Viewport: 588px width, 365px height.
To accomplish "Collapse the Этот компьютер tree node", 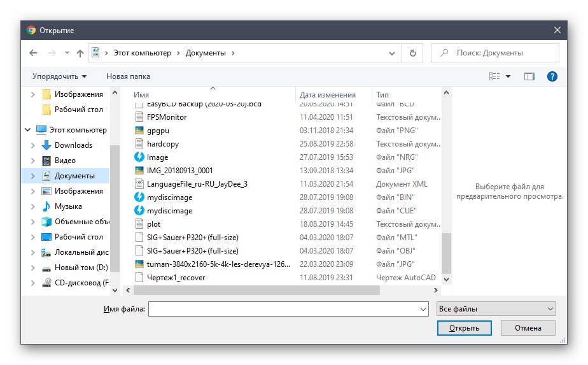I will 28,130.
